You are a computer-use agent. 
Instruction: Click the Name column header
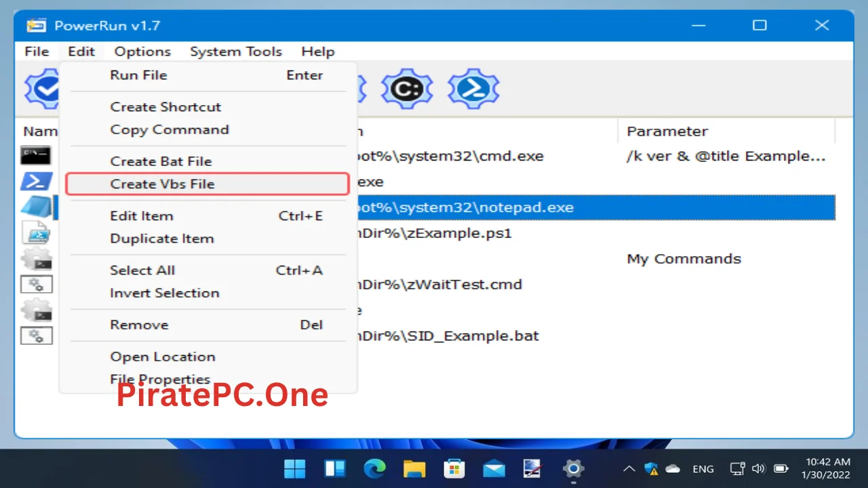tap(40, 131)
